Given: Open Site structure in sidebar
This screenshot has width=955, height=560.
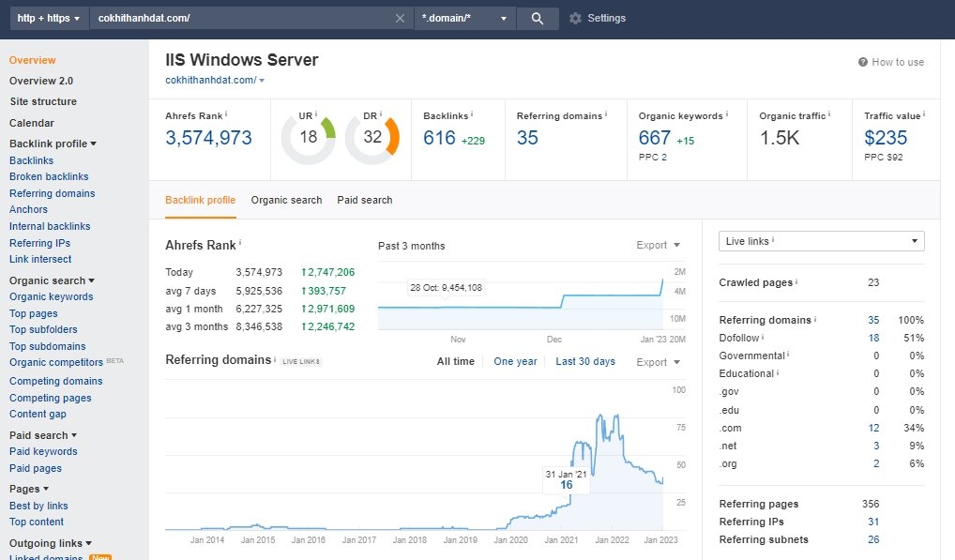Looking at the screenshot, I should [x=43, y=101].
